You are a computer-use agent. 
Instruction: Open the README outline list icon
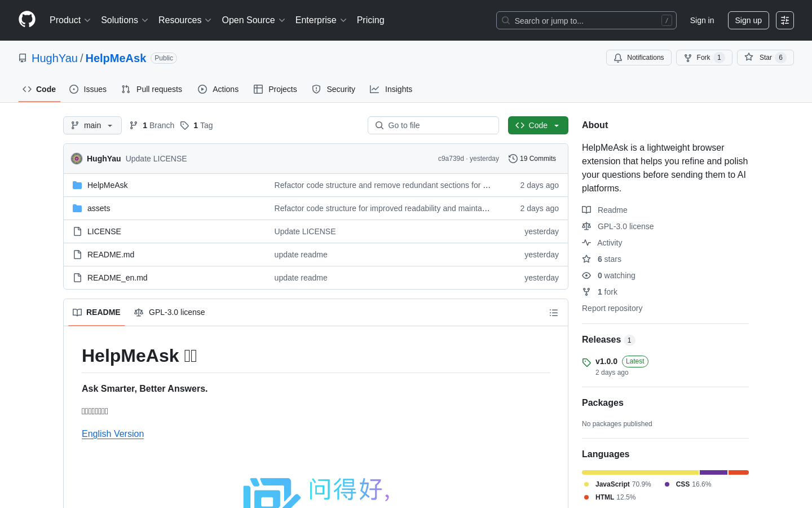click(554, 313)
